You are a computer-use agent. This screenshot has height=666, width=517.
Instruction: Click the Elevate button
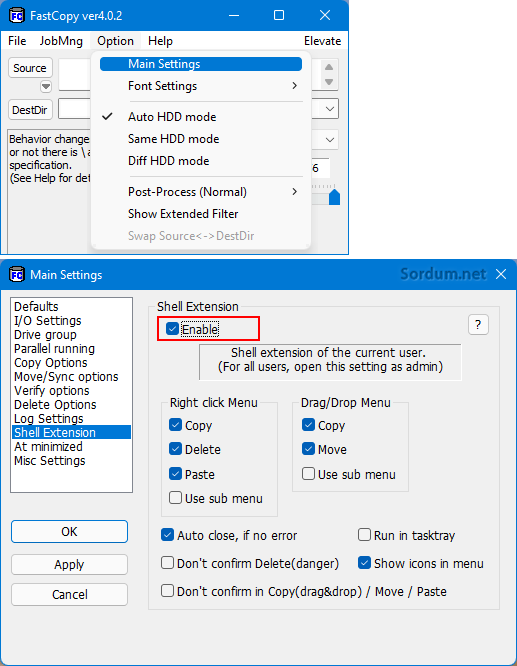click(x=322, y=41)
